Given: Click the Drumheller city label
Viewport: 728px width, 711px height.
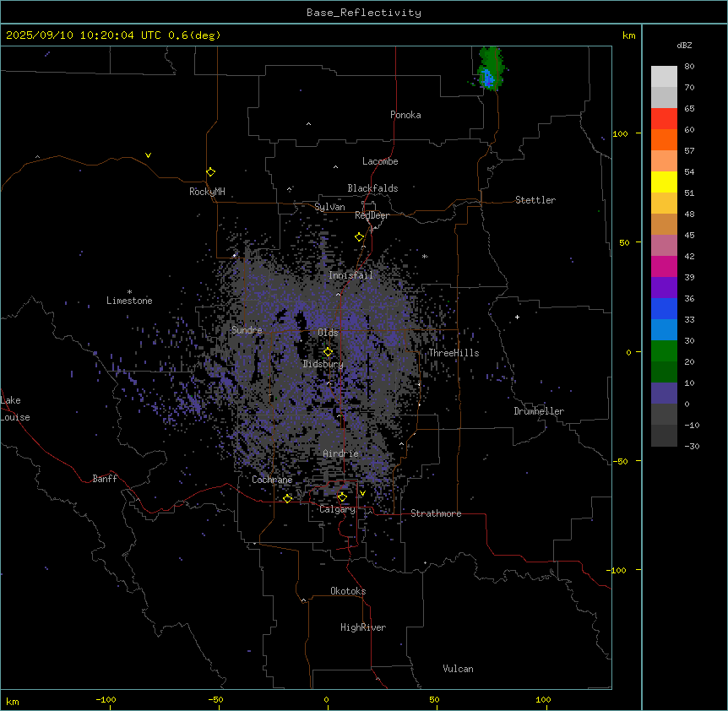Looking at the screenshot, I should click(539, 411).
